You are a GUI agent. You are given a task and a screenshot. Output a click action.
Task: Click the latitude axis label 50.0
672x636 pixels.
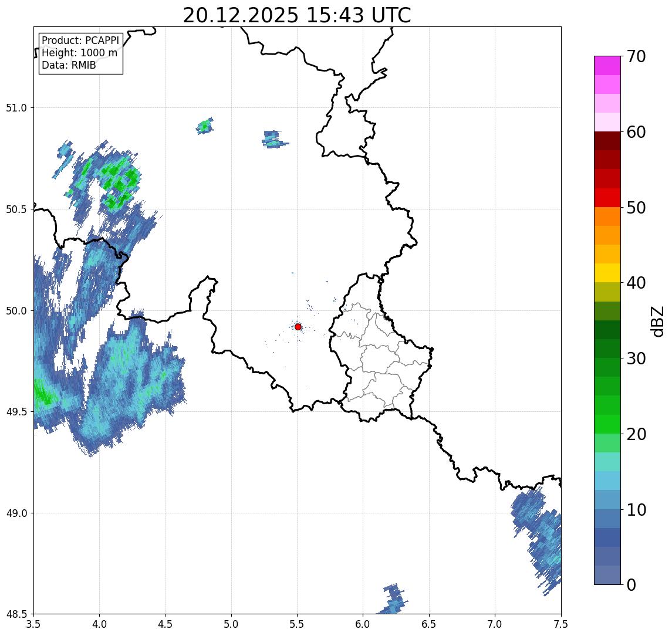(16, 311)
